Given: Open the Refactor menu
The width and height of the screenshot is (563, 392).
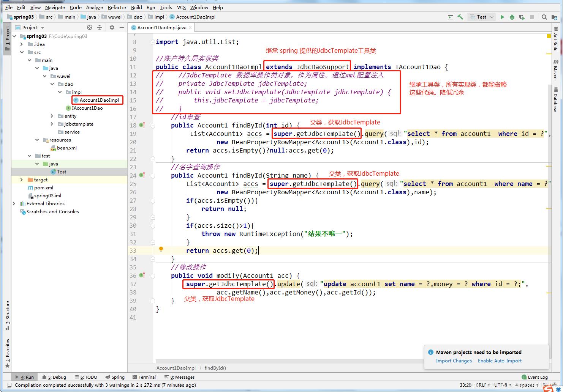Looking at the screenshot, I should (117, 7).
